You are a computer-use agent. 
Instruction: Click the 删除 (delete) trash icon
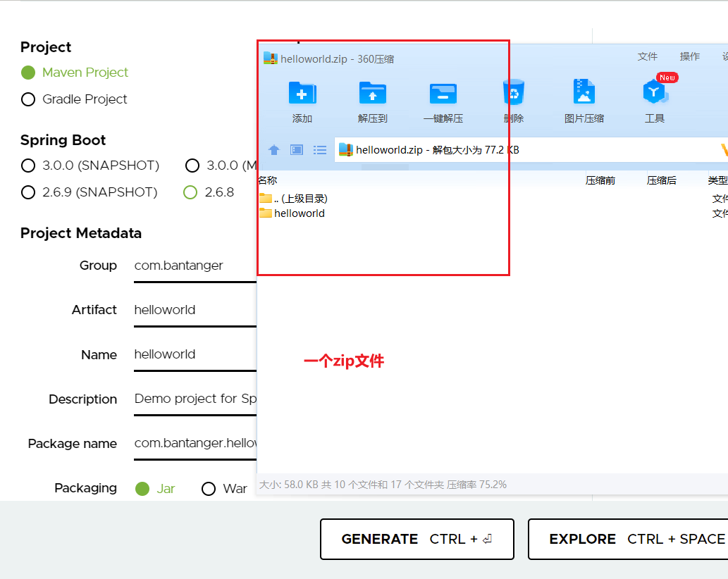point(514,92)
